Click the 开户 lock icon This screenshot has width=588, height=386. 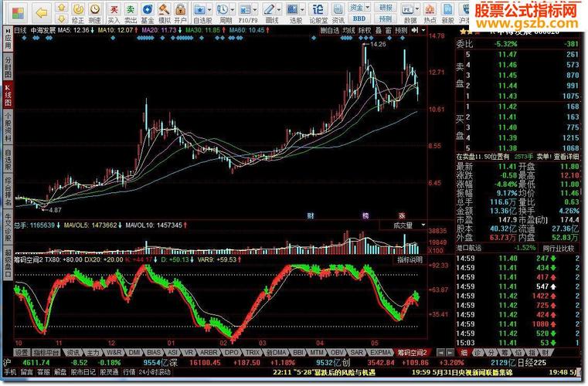click(180, 13)
